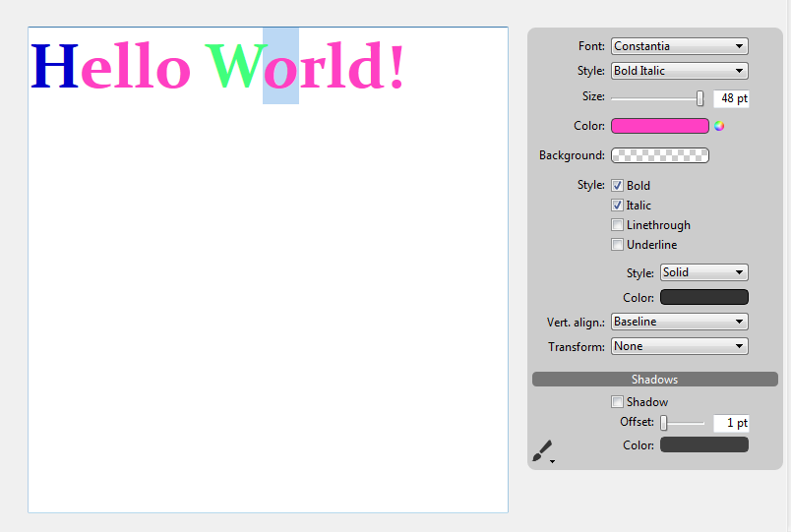
Task: Expand the Vert. align Baseline dropdown
Action: click(679, 322)
